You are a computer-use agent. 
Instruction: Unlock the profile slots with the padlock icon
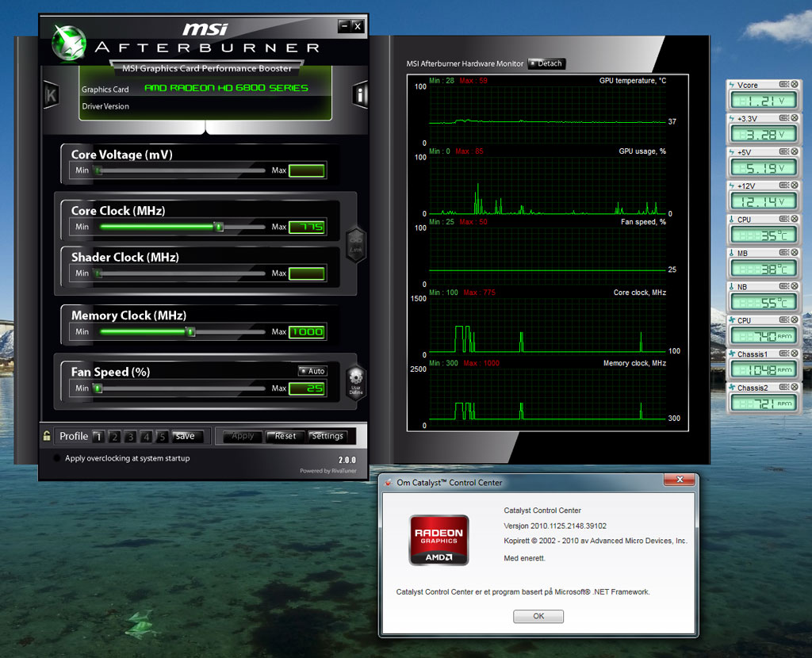(x=47, y=436)
